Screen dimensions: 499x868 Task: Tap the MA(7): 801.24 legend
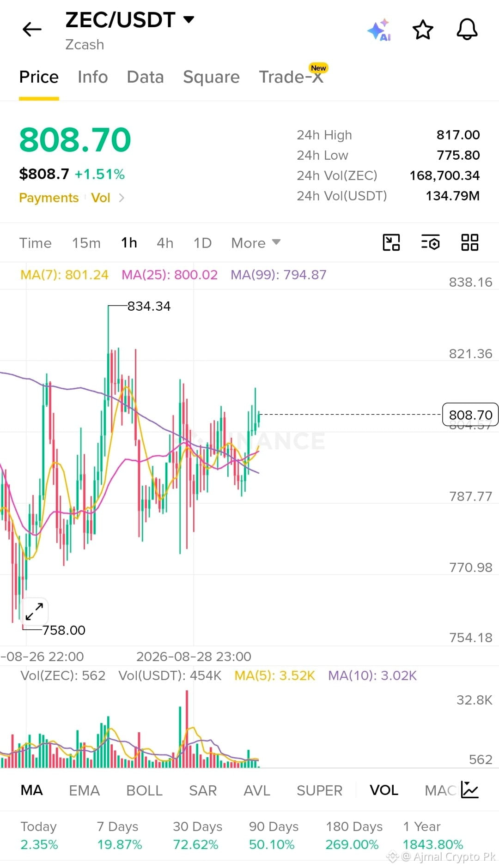click(x=64, y=275)
